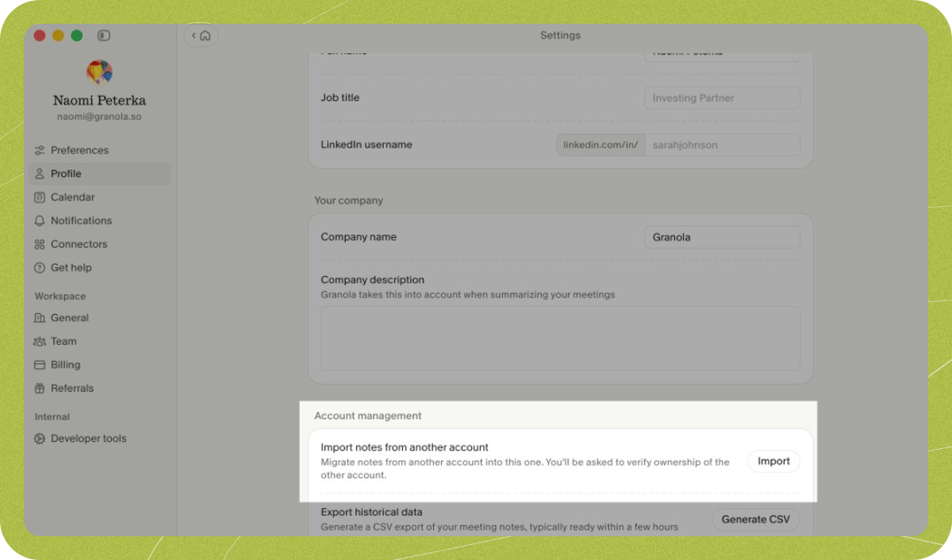Click the Calendar icon in sidebar
Screen dimensions: 952x560
click(x=40, y=198)
